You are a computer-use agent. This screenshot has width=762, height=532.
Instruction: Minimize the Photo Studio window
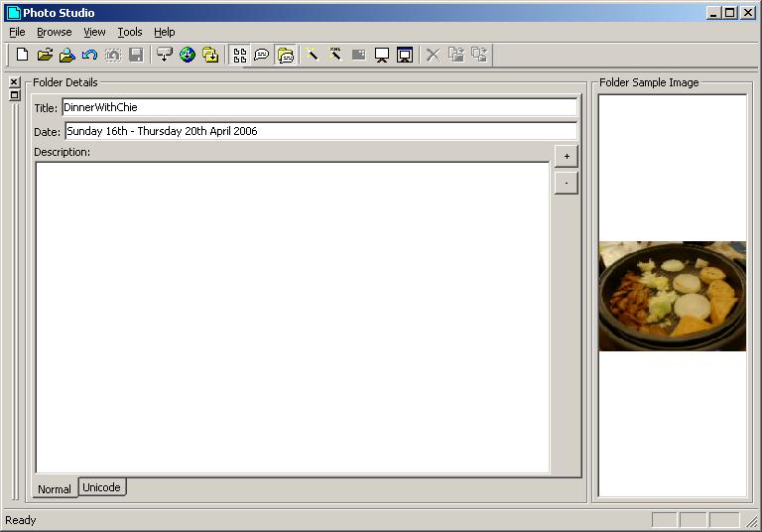[x=713, y=13]
